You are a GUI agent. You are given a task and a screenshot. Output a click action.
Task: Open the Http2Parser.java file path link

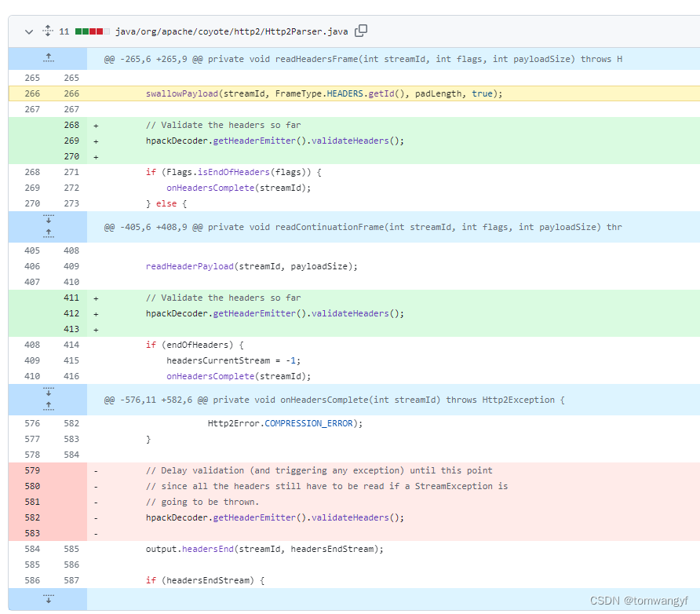pos(232,31)
